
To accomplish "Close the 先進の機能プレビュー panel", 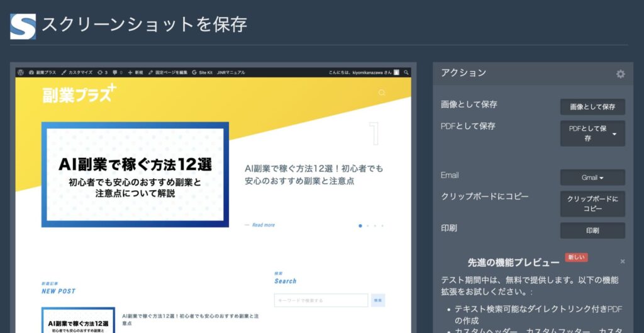I will point(622,261).
